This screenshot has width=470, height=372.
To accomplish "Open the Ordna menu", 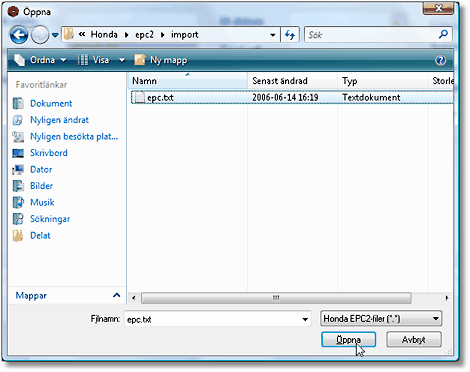I will [x=40, y=60].
